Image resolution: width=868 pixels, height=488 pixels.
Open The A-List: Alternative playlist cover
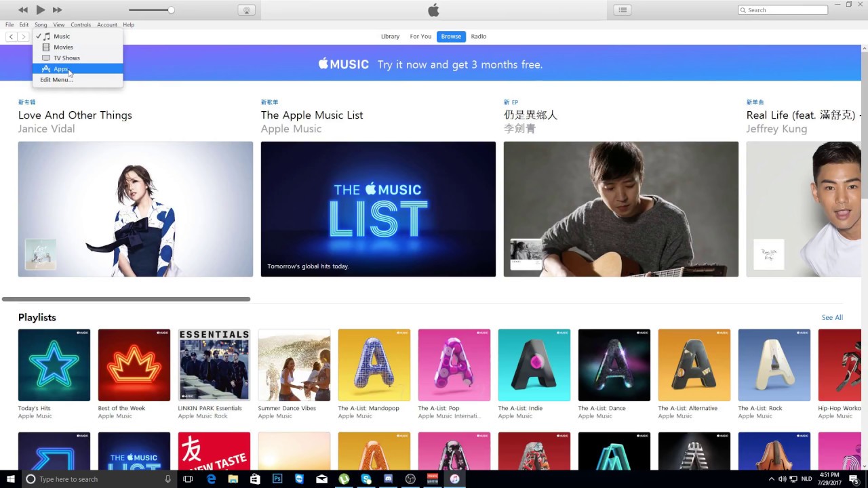tap(694, 365)
